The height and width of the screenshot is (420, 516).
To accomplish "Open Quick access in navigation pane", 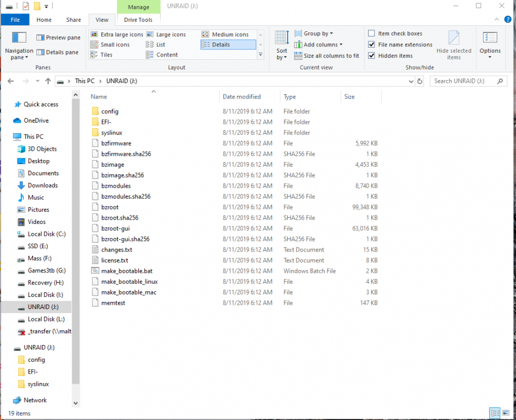I will pyautogui.click(x=41, y=104).
